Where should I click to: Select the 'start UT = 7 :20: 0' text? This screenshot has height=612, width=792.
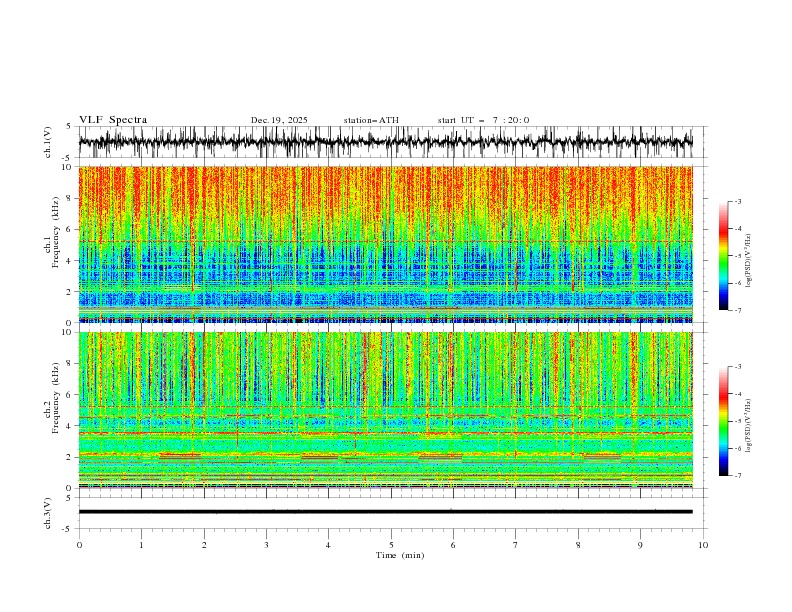point(483,120)
